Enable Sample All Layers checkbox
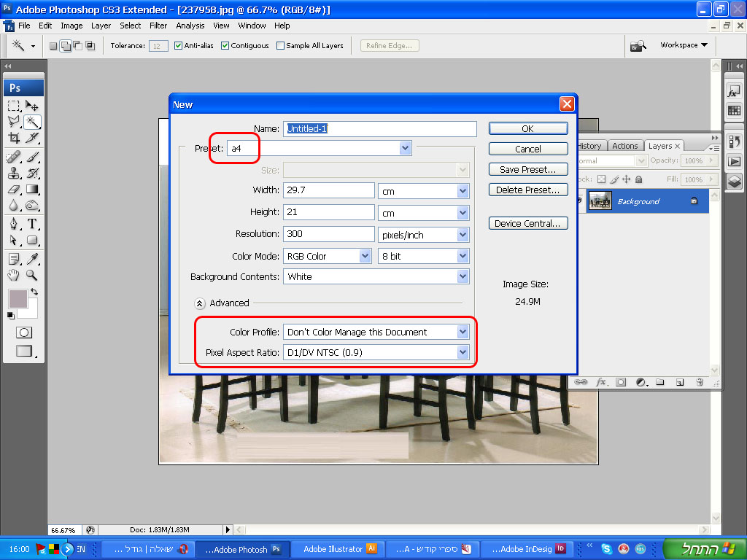The height and width of the screenshot is (560, 747). 281,45
